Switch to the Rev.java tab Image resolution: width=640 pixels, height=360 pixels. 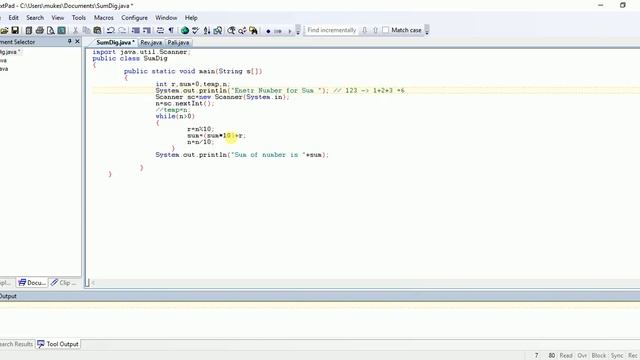151,42
